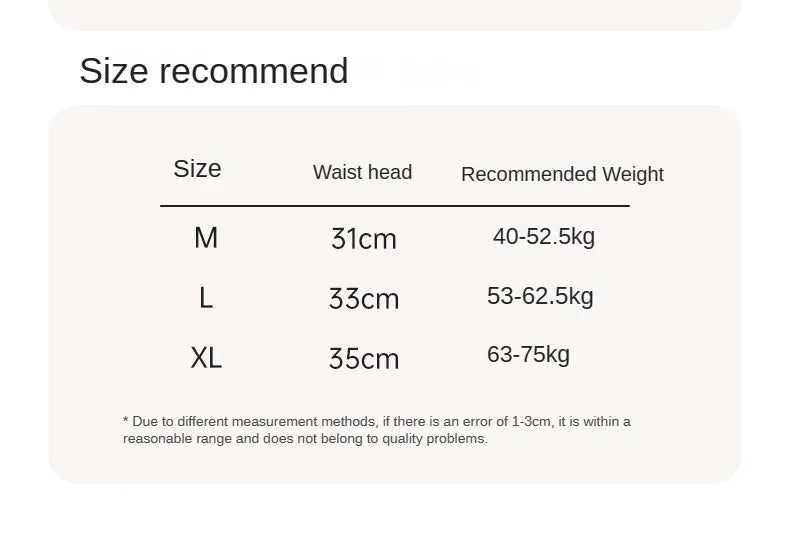Click size "M" in the table
This screenshot has width=790, height=546.
tap(206, 238)
